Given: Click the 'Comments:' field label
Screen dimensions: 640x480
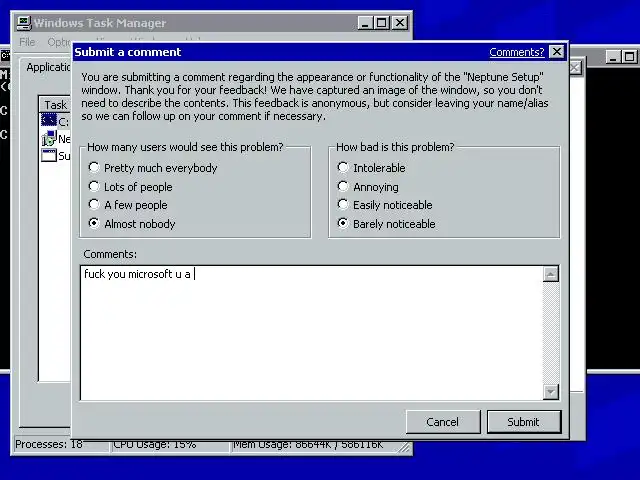Looking at the screenshot, I should (110, 254).
